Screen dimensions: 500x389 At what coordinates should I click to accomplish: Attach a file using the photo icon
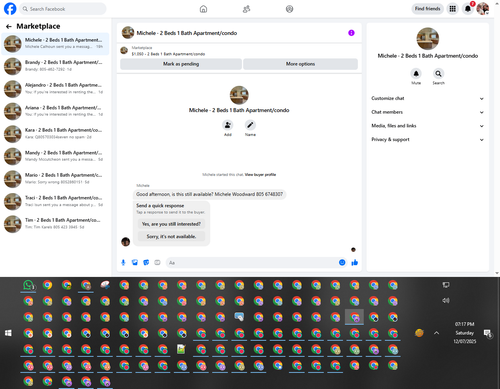click(x=135, y=263)
